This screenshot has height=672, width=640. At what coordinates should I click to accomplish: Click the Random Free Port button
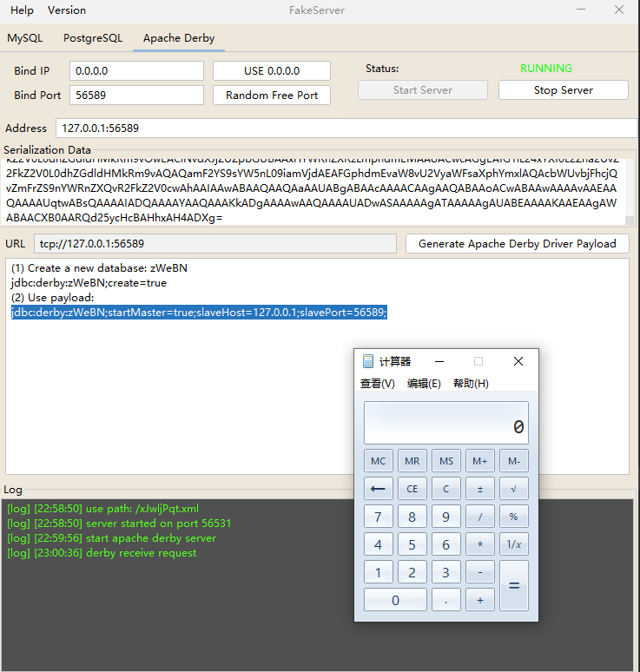pos(272,96)
